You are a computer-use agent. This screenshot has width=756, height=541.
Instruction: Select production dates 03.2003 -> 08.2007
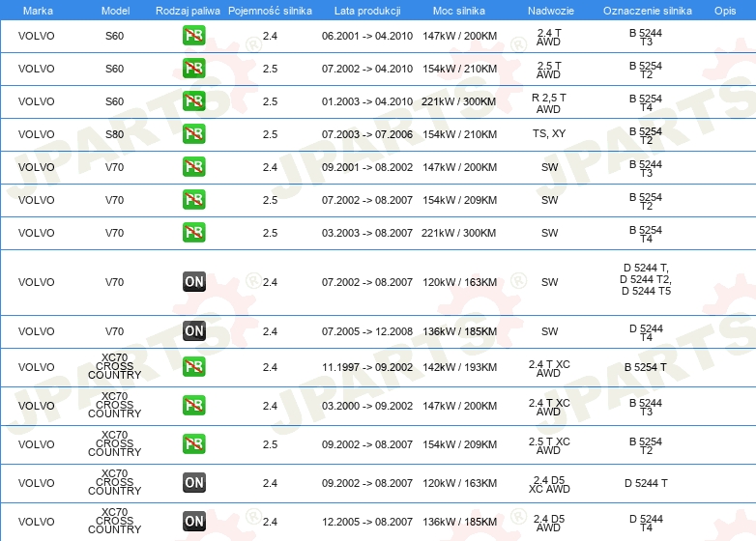(367, 233)
